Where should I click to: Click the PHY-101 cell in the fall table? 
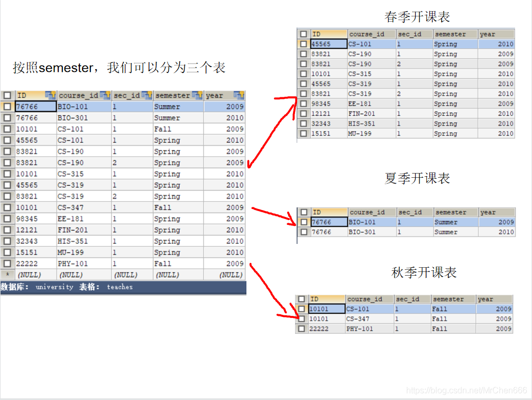pyautogui.click(x=370, y=329)
